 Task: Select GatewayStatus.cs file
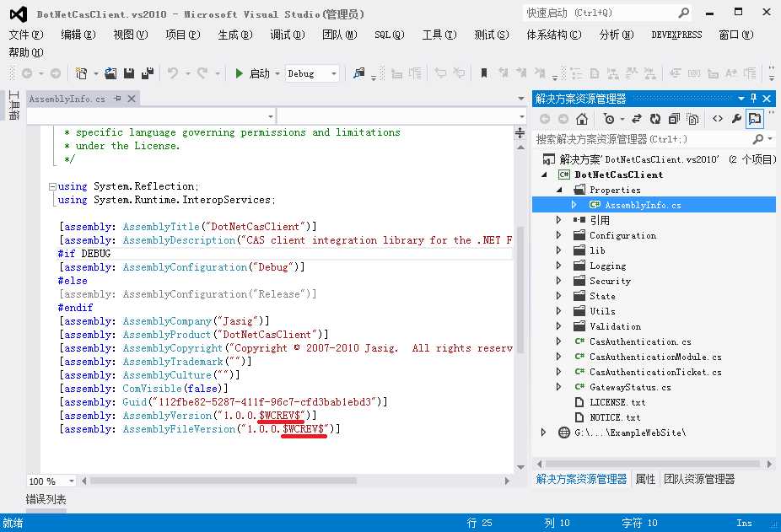[x=630, y=387]
